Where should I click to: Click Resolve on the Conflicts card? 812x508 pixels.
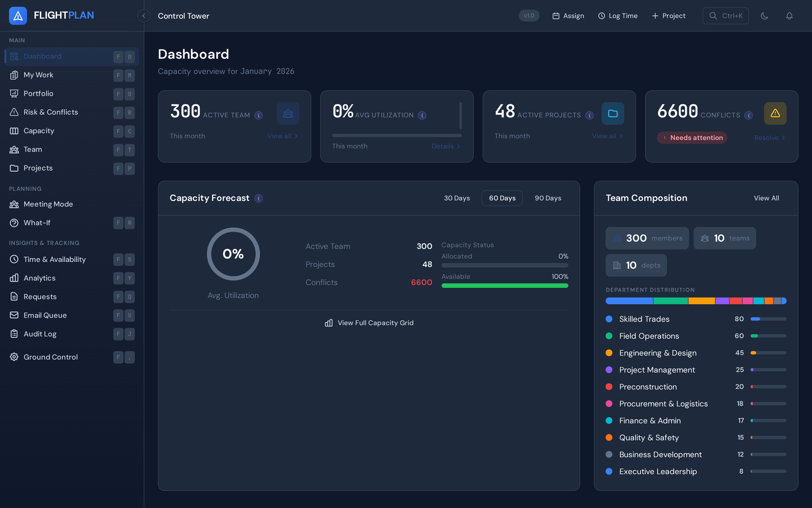click(770, 138)
